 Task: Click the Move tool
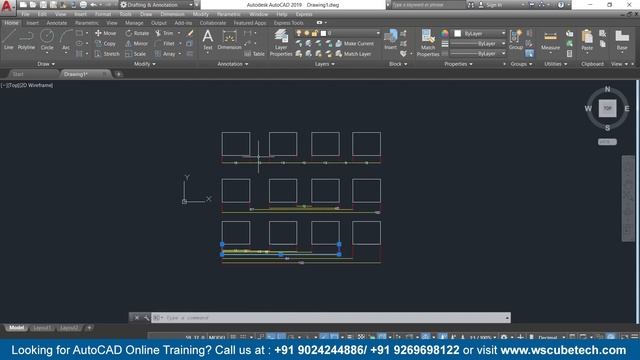click(x=105, y=33)
